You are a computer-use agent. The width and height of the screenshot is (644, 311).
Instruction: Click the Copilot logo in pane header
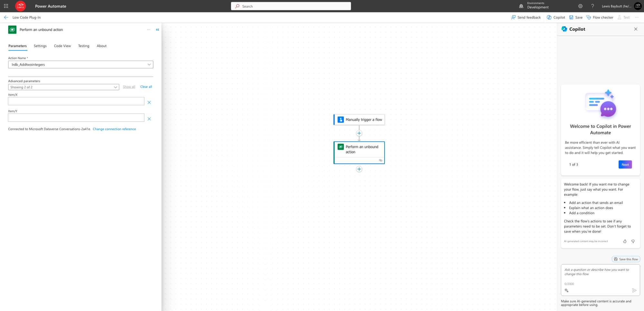564,29
